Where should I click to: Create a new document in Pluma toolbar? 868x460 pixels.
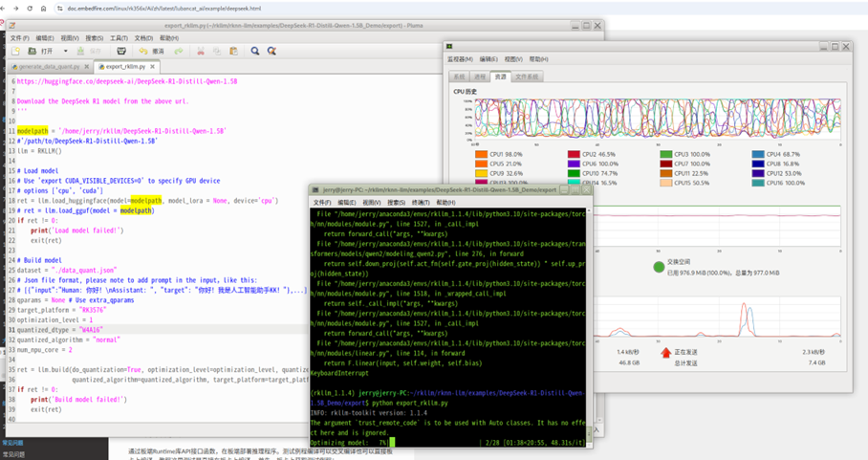point(15,51)
